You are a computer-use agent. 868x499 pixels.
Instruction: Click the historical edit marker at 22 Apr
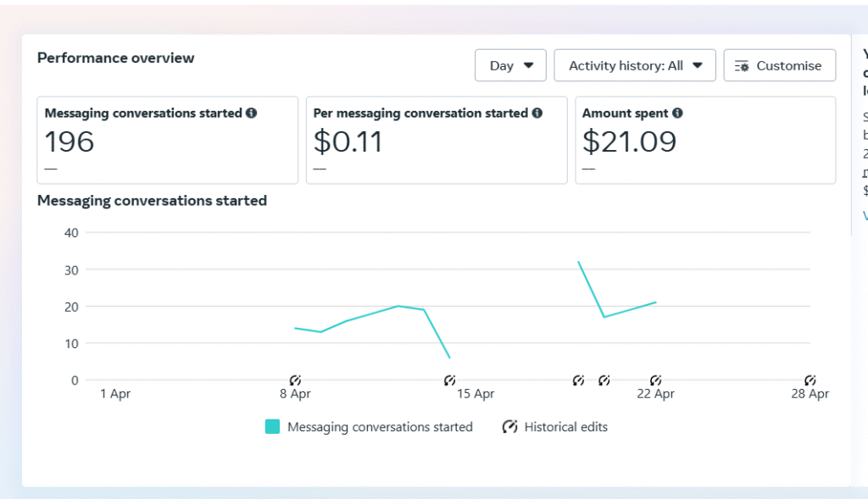click(x=655, y=380)
